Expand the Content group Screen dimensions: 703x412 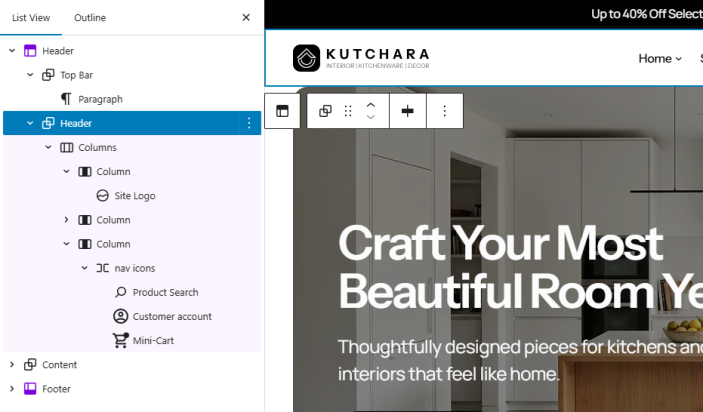12,365
